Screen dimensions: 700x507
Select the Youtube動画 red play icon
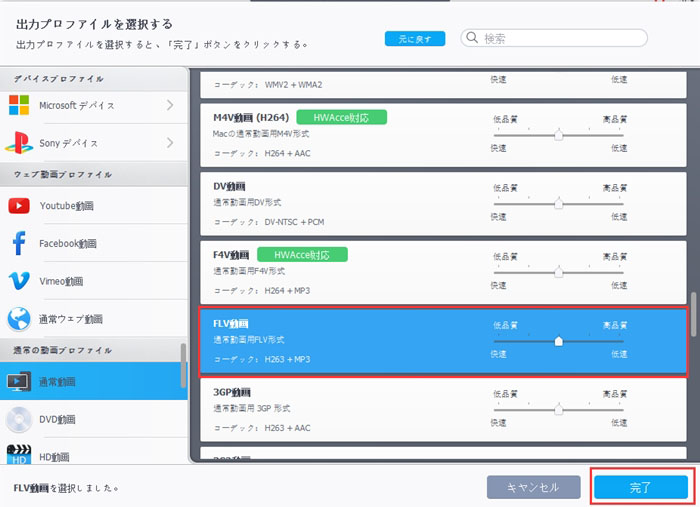tap(19, 206)
